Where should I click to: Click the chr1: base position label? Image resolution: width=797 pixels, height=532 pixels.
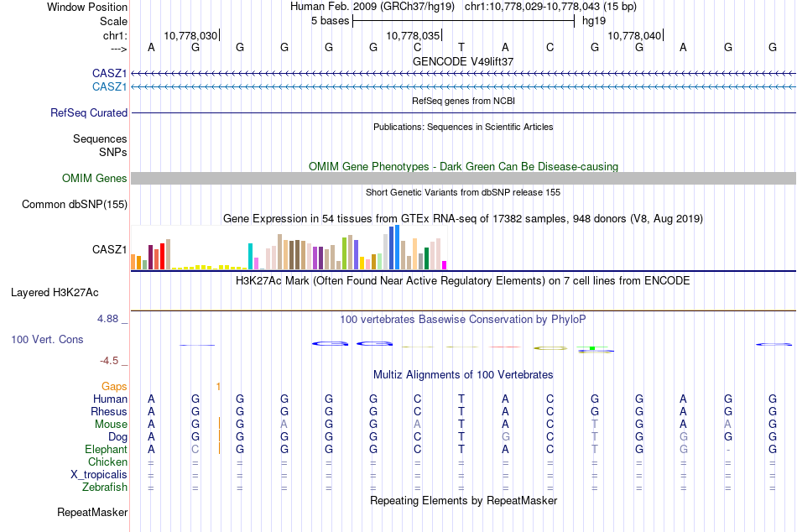pos(115,35)
